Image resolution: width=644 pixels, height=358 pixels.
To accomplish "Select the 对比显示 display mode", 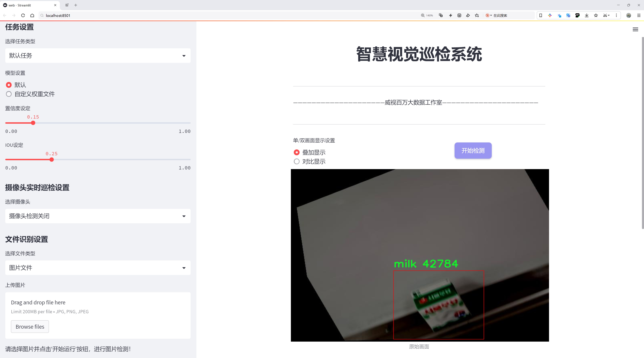I will [297, 161].
